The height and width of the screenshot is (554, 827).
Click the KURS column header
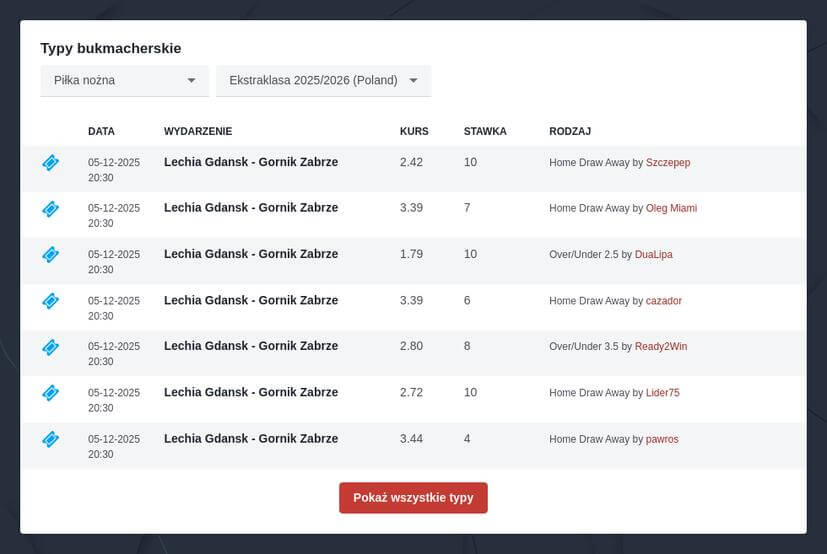coord(414,131)
